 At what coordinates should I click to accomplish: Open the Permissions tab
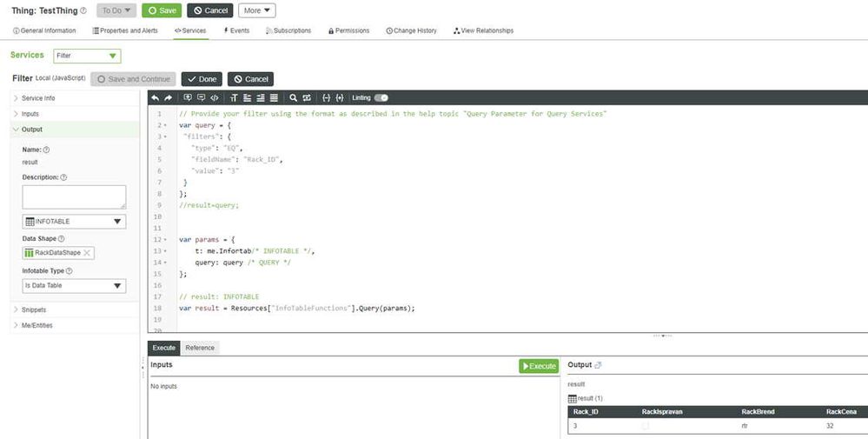click(x=348, y=31)
